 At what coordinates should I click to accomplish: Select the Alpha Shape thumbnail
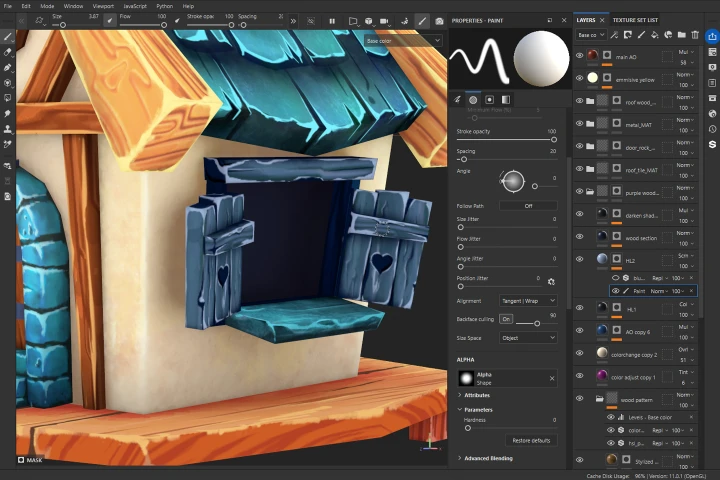tap(466, 378)
